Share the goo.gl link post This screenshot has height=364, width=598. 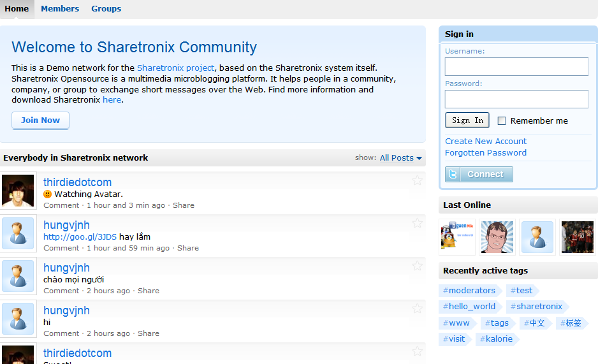click(x=188, y=248)
